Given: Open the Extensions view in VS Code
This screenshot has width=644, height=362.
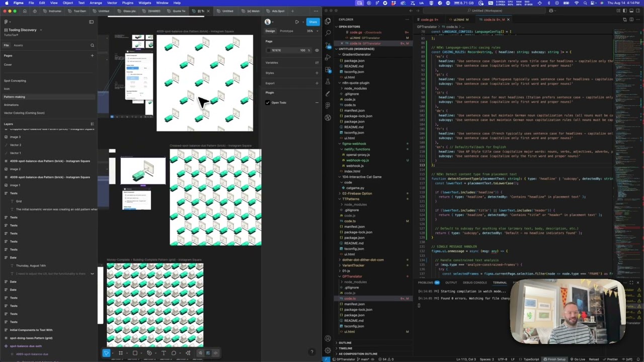Looking at the screenshot, I should (x=328, y=69).
